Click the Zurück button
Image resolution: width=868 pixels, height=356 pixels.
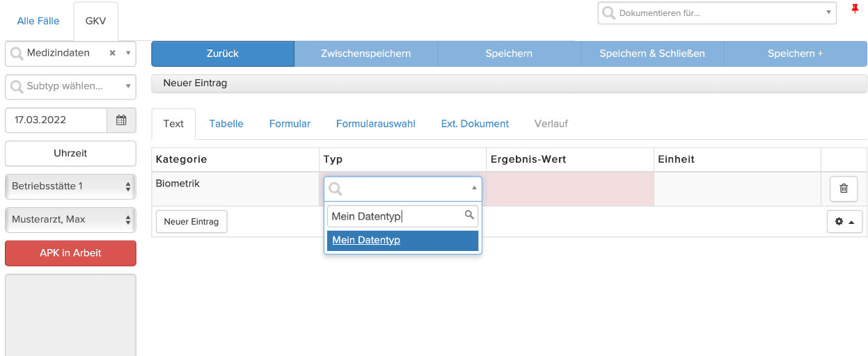pos(223,54)
